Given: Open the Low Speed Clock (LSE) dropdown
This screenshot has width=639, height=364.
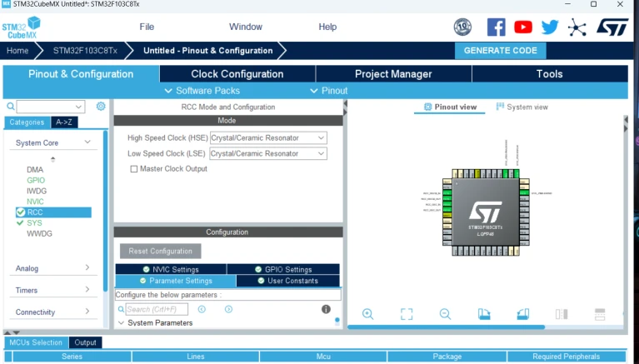Looking at the screenshot, I should pos(268,153).
